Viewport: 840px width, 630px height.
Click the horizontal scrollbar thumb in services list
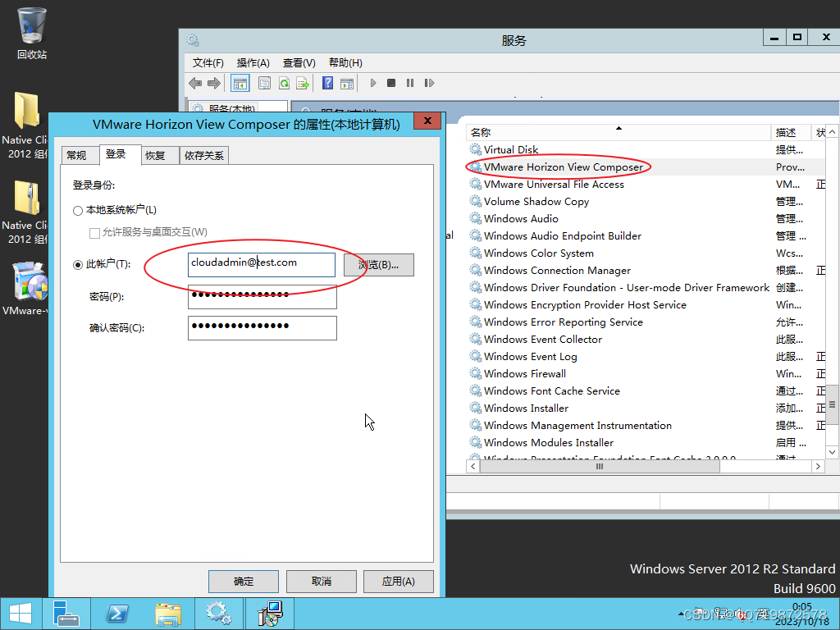pos(600,467)
